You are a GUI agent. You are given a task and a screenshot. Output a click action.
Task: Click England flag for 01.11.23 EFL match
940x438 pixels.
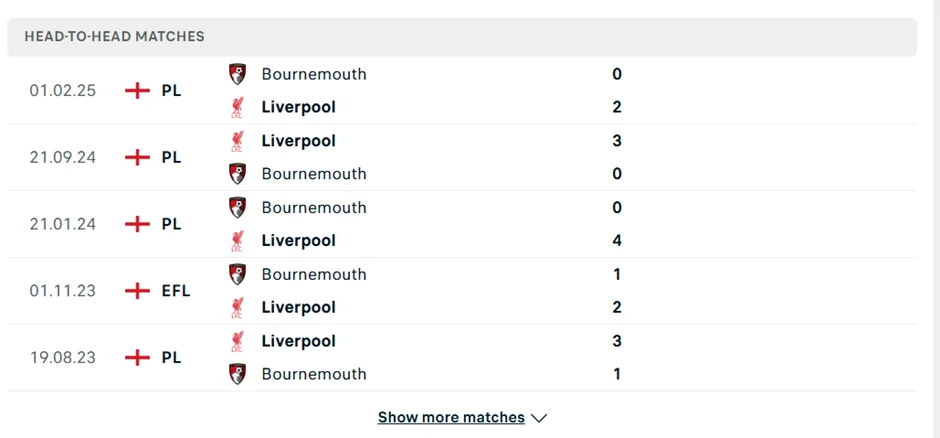point(137,291)
